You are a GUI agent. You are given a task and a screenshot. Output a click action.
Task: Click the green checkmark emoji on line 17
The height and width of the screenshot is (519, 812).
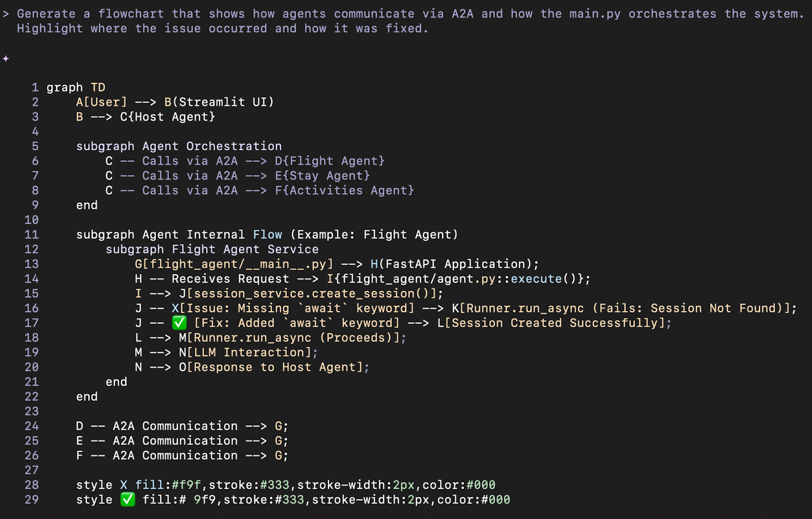(x=179, y=323)
